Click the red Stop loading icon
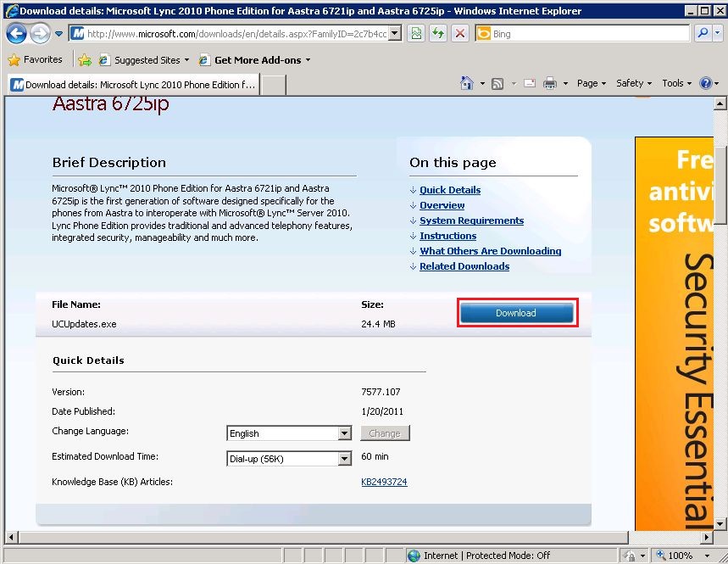 click(459, 33)
